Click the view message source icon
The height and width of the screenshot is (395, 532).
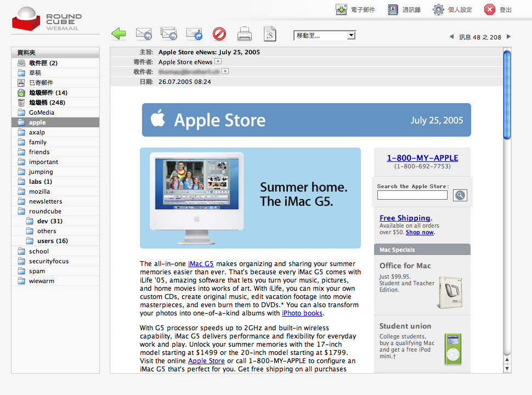pos(270,33)
